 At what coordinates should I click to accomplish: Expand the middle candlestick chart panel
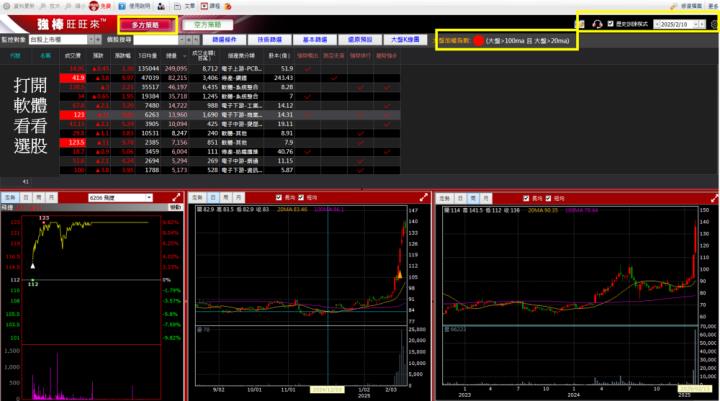(x=424, y=198)
